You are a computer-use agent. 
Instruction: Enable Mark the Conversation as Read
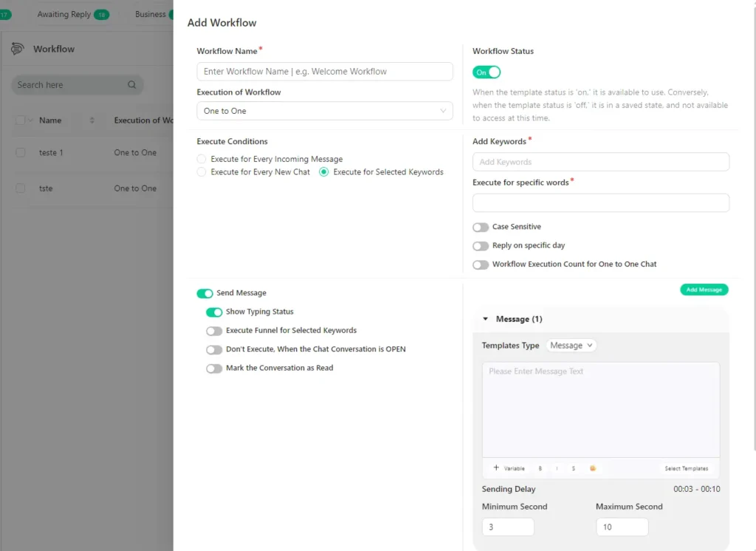tap(214, 368)
